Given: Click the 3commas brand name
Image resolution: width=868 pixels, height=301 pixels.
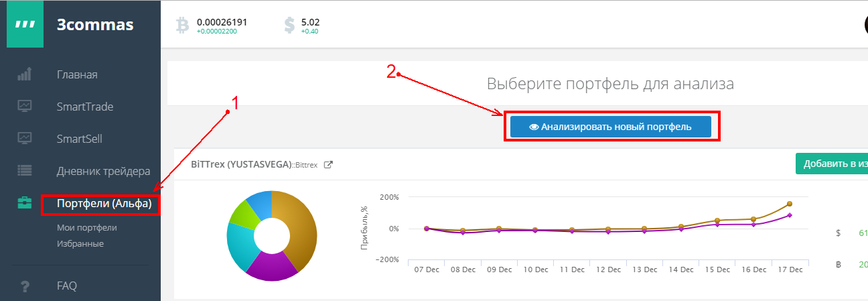Looking at the screenshot, I should [95, 25].
